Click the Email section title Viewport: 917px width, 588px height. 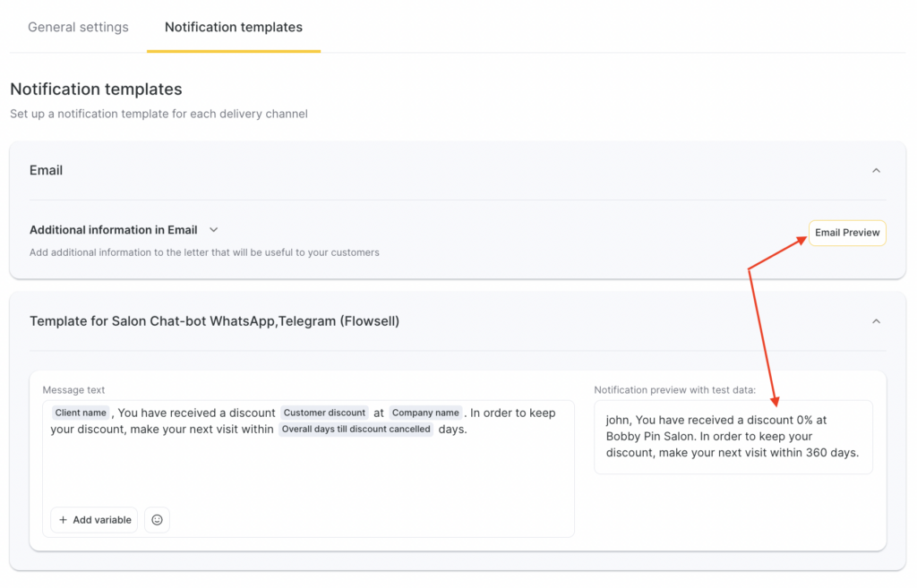(46, 170)
